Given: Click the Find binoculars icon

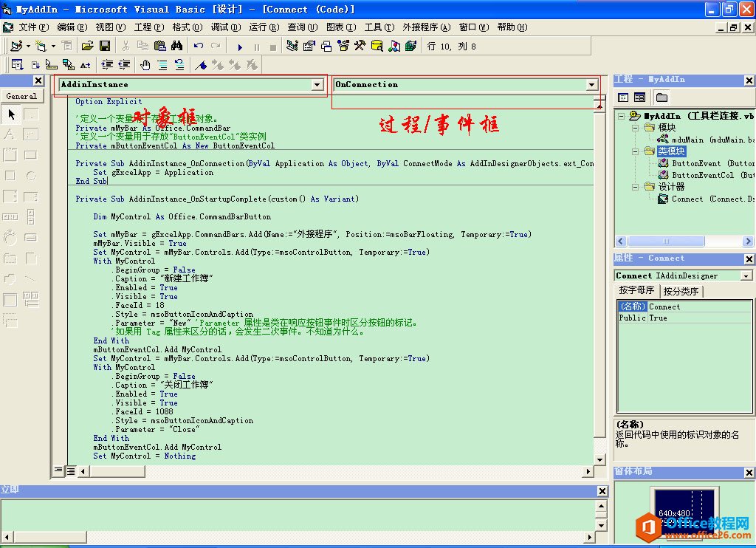Looking at the screenshot, I should tap(176, 46).
